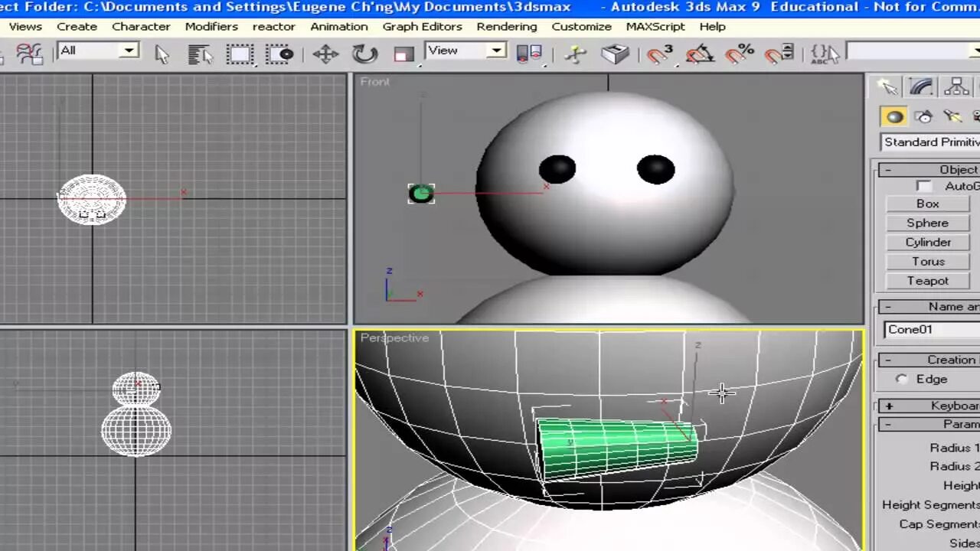Open the Create menu
Image resolution: width=980 pixels, height=551 pixels.
(x=77, y=26)
